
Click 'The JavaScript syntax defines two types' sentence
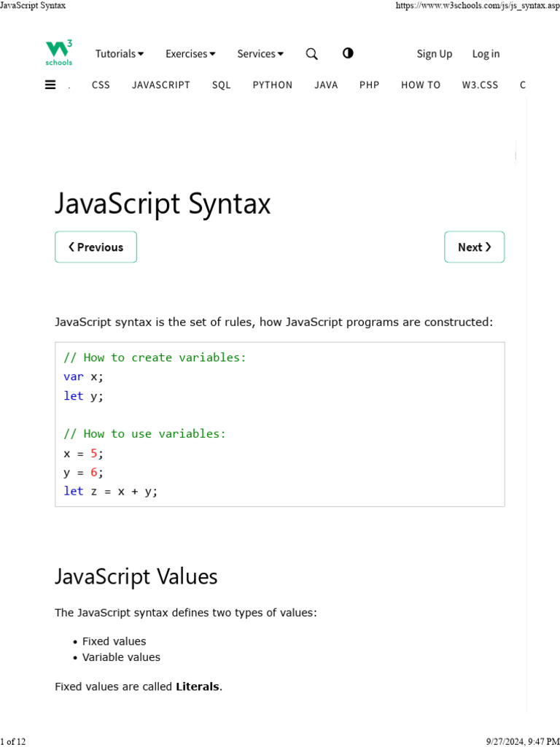186,612
